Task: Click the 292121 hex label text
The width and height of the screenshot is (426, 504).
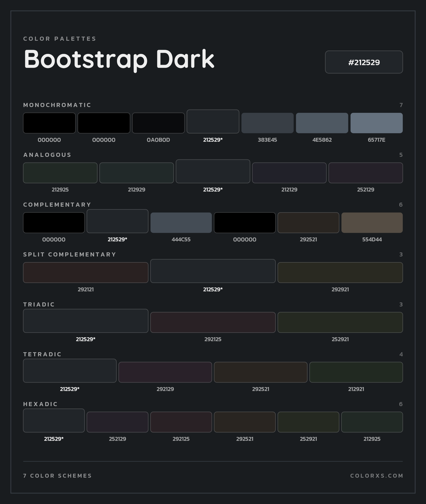Action: pos(86,289)
